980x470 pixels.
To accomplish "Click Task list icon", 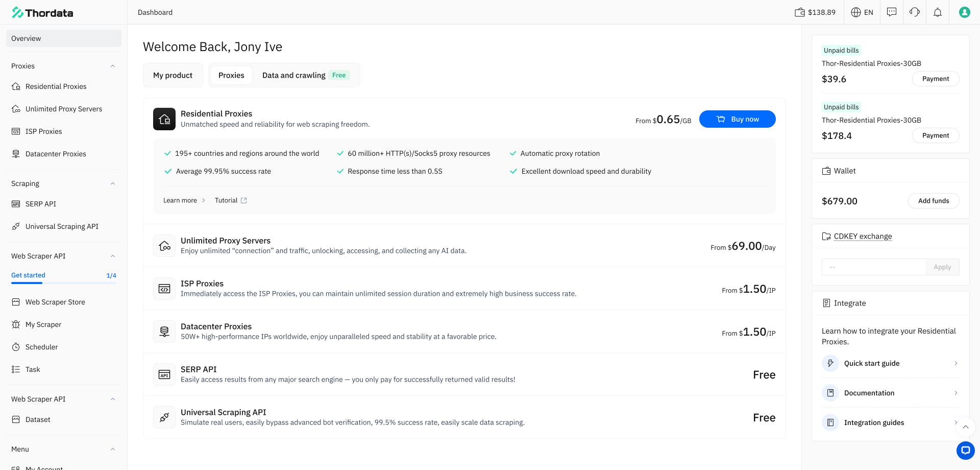I will click(x=16, y=369).
